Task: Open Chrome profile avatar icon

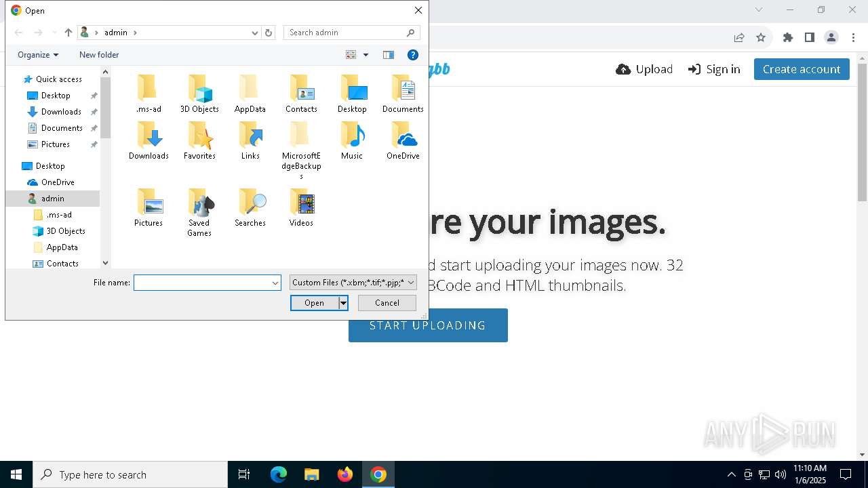Action: 831,37
